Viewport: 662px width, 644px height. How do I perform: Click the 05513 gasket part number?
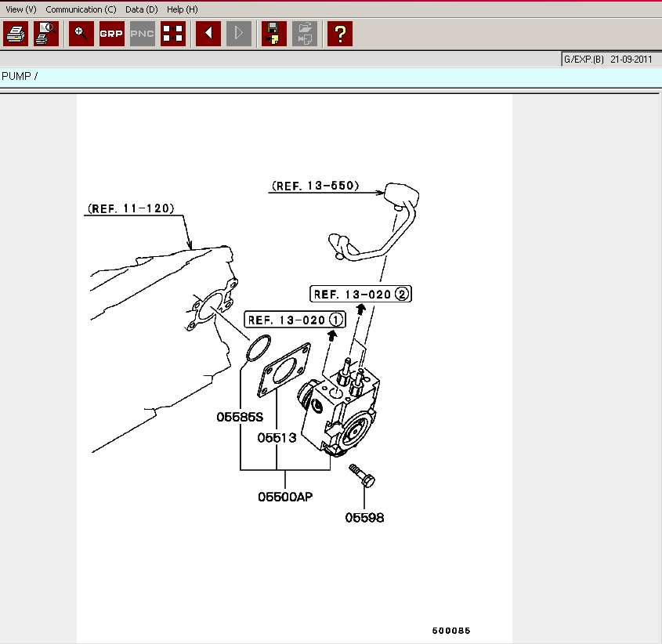pos(277,438)
